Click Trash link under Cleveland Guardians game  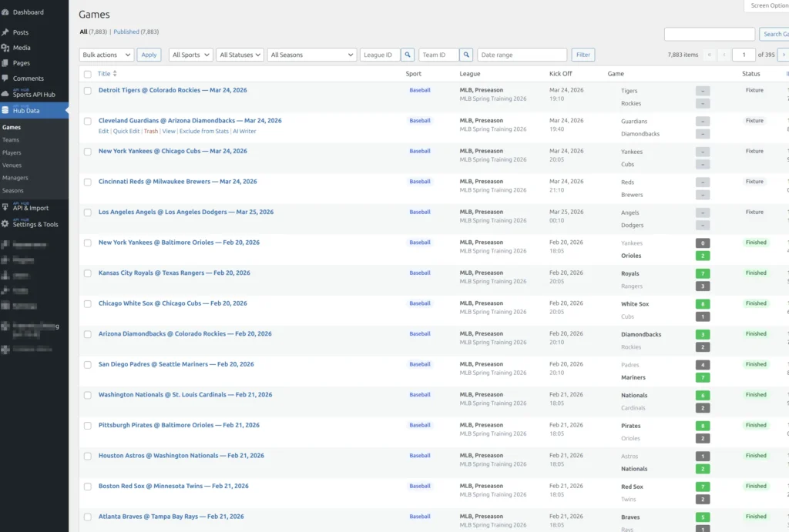click(x=151, y=131)
